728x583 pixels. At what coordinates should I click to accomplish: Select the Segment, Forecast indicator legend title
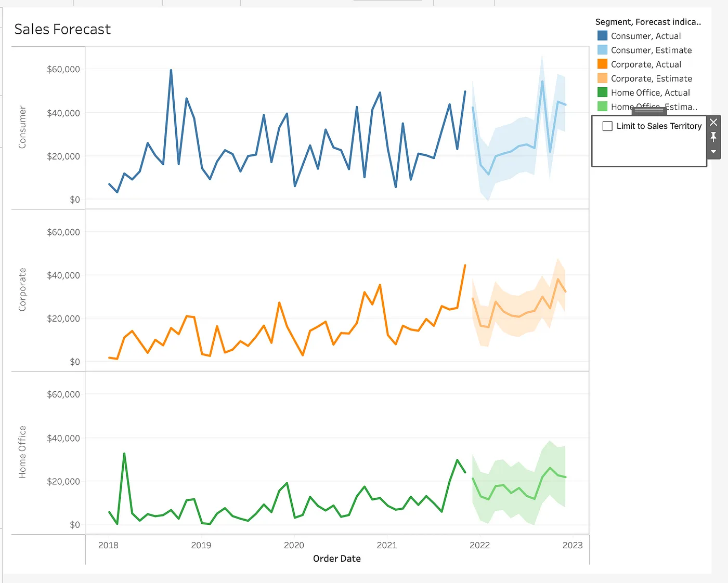point(648,22)
